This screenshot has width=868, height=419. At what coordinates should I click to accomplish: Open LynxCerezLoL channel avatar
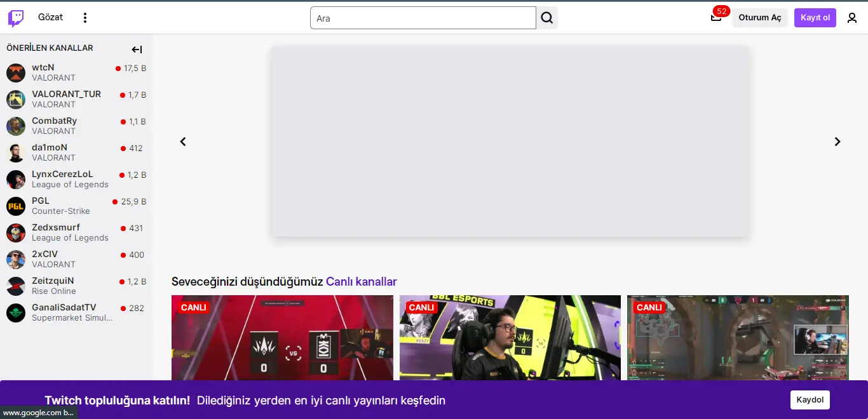(x=16, y=180)
